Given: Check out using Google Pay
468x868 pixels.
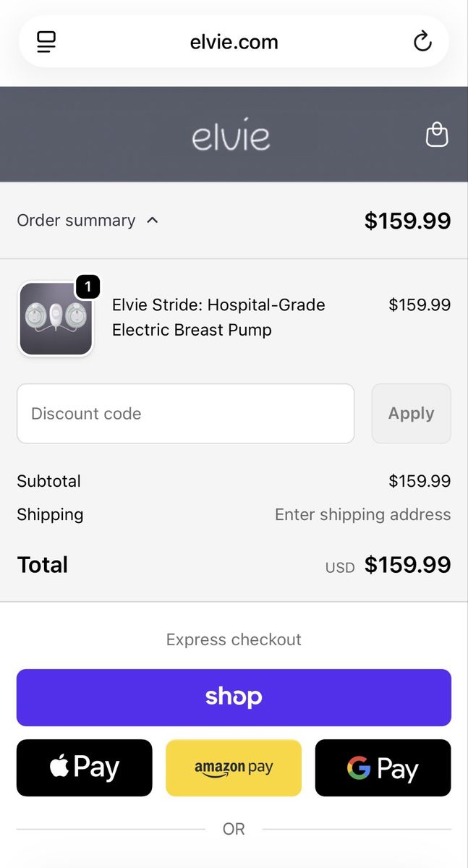Looking at the screenshot, I should coord(383,767).
